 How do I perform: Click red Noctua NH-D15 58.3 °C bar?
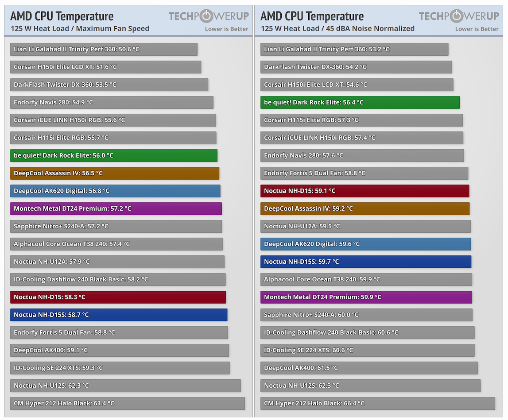click(118, 297)
